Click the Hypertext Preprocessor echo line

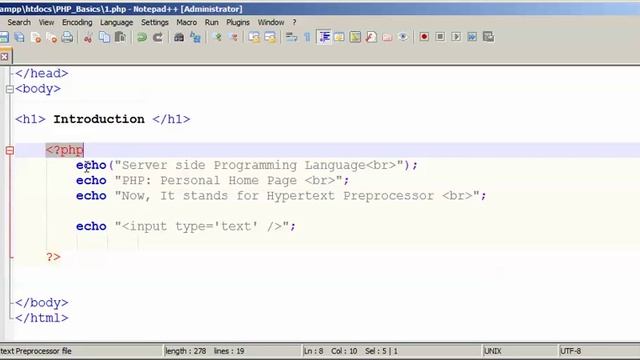click(x=281, y=196)
